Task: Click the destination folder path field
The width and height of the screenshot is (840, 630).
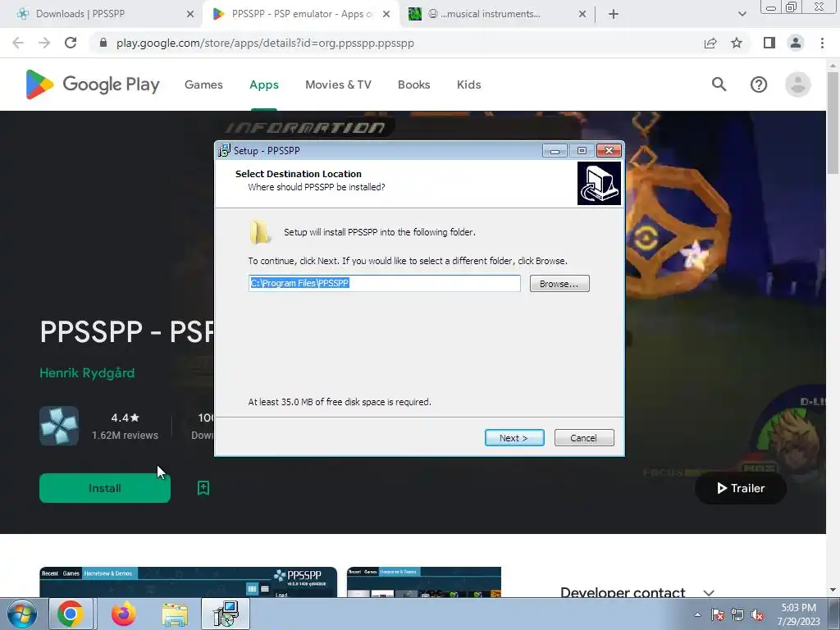Action: click(x=384, y=283)
